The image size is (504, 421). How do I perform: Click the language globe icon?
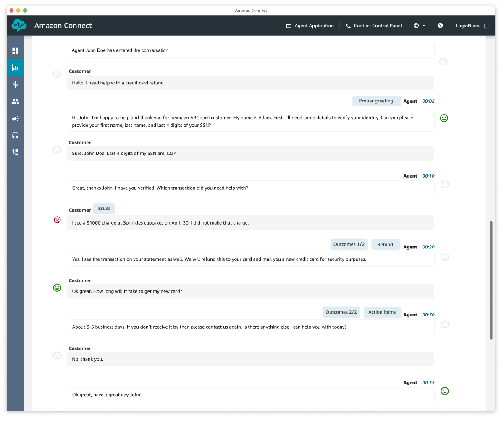[x=417, y=26]
